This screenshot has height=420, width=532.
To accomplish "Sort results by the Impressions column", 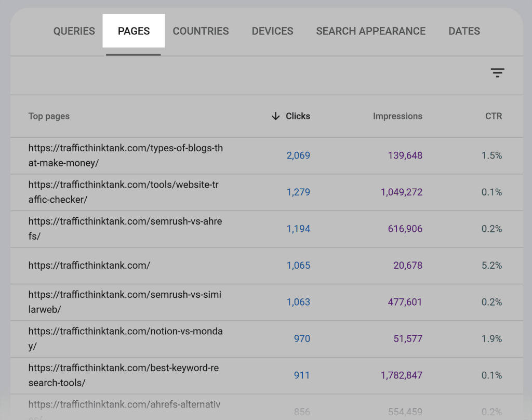I will [x=397, y=116].
